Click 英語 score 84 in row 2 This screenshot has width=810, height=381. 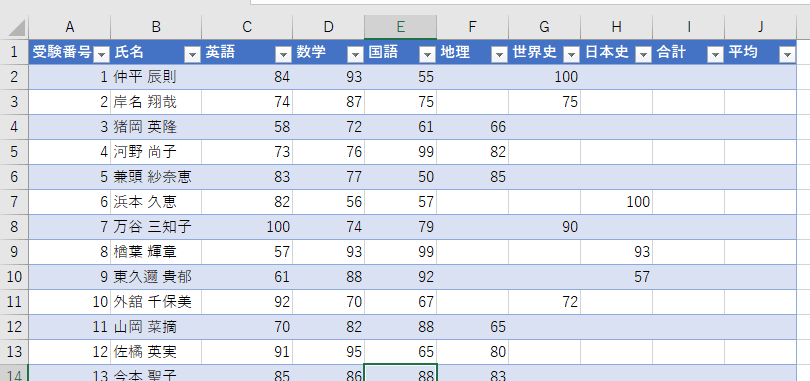pyautogui.click(x=247, y=77)
